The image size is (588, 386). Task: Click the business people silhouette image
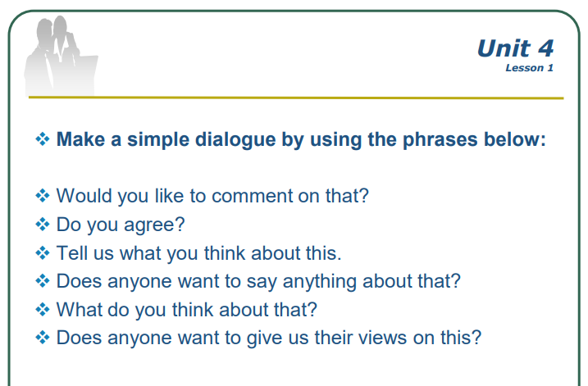point(61,56)
